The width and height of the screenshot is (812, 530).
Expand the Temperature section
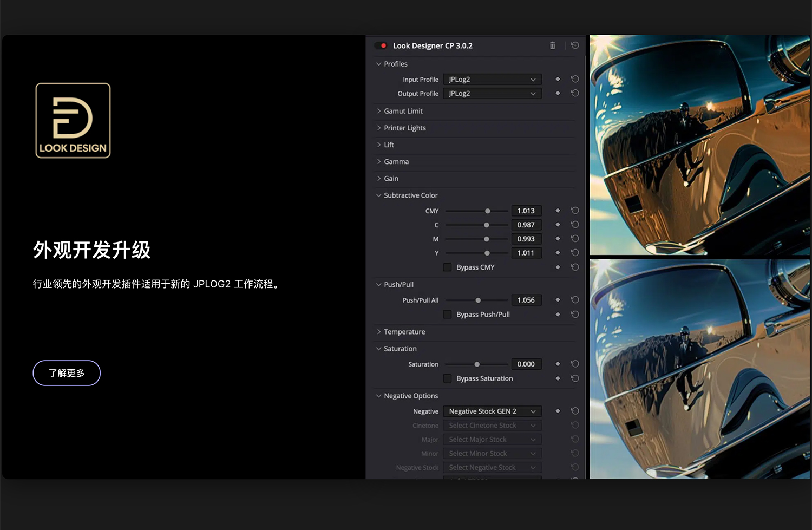point(403,331)
